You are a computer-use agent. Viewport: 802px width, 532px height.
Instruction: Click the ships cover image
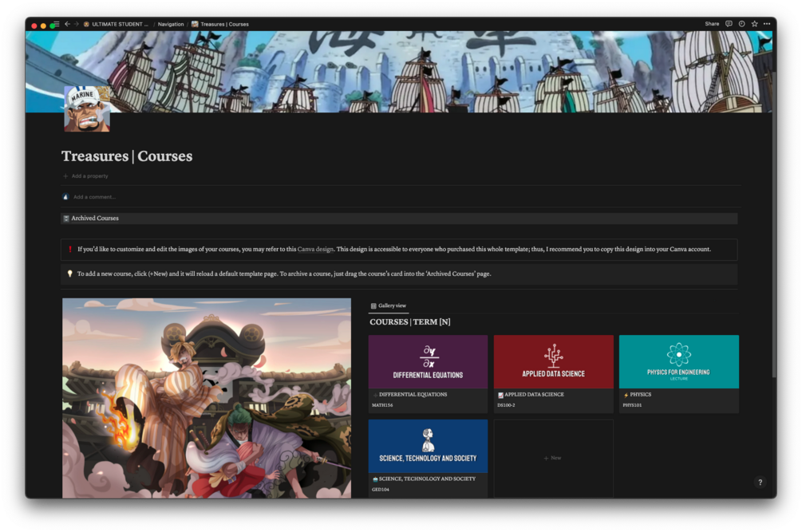(x=399, y=72)
